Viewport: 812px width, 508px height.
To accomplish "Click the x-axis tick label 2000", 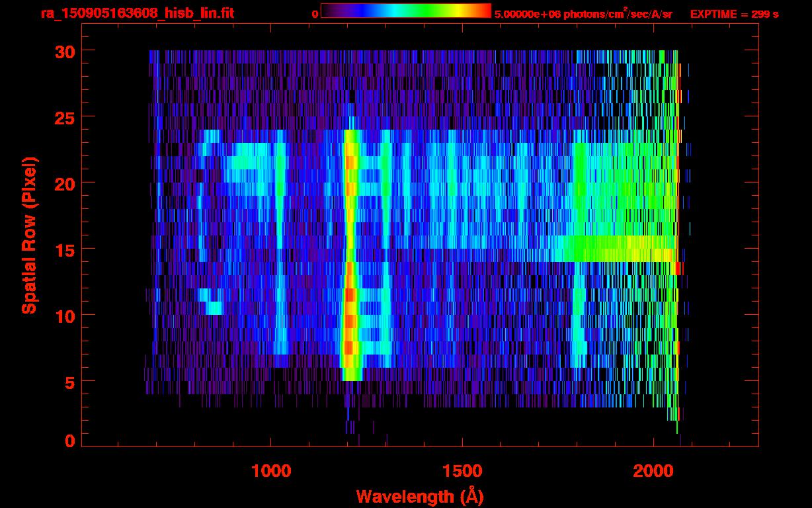I will (x=652, y=471).
